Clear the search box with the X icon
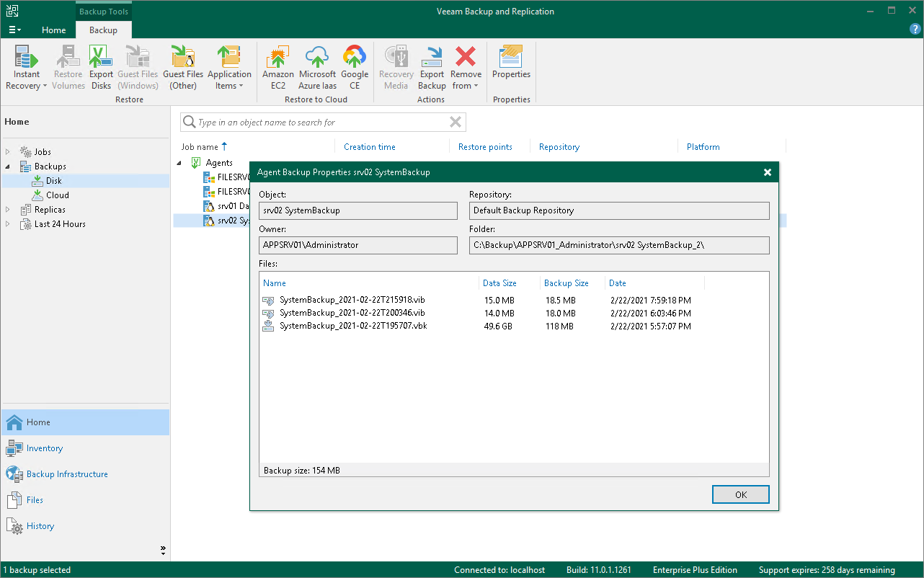The height and width of the screenshot is (578, 924). [456, 122]
